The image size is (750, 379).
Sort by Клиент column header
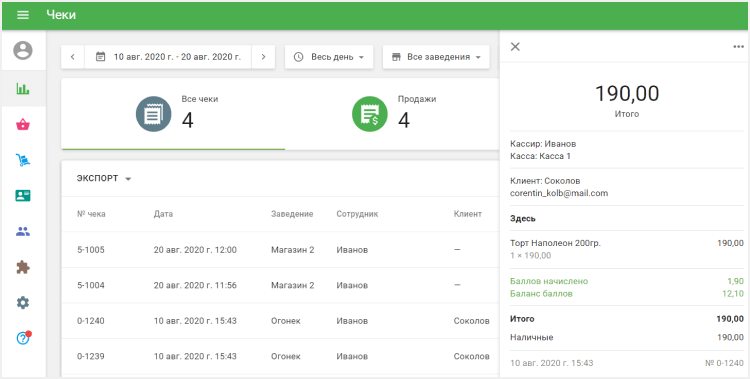(x=467, y=214)
